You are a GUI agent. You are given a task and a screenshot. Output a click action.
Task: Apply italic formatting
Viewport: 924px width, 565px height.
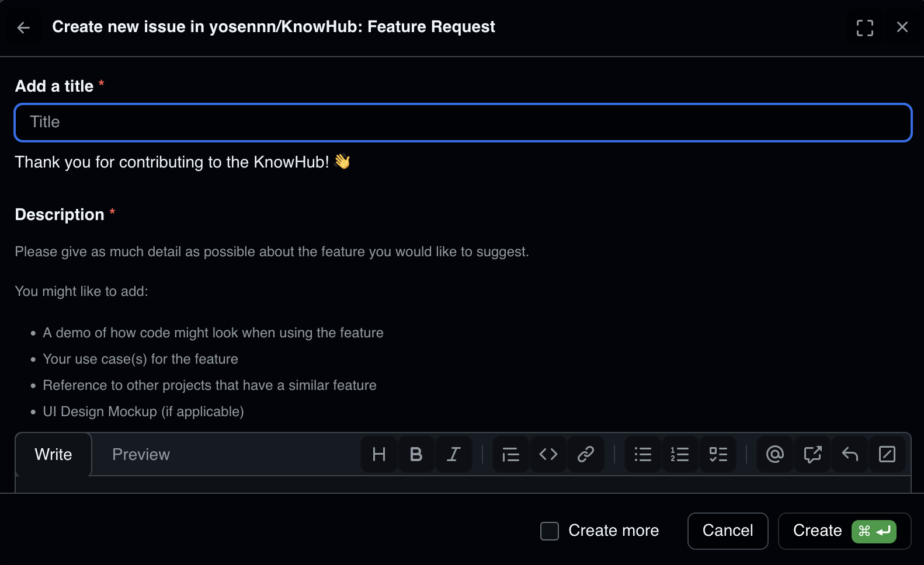[x=453, y=454]
